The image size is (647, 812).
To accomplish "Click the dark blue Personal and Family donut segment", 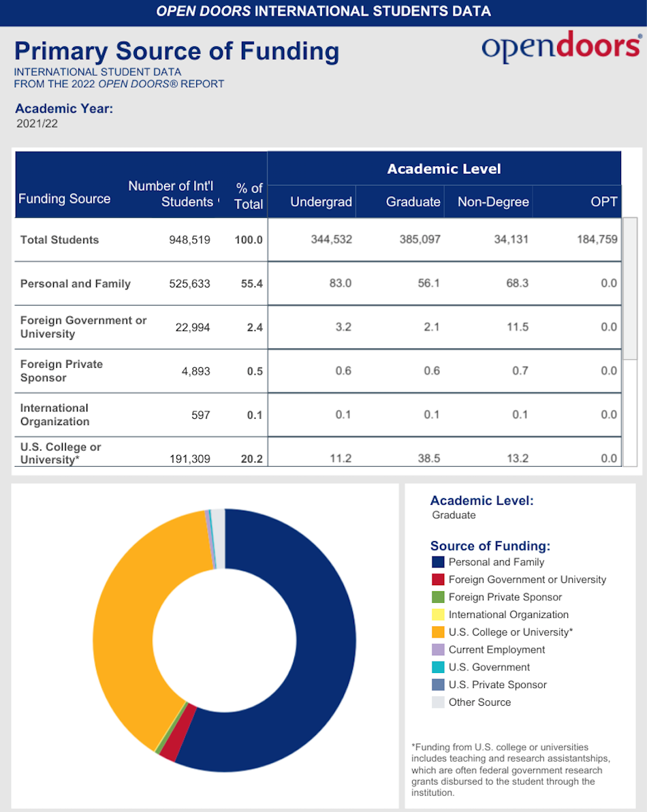I will tap(325, 642).
